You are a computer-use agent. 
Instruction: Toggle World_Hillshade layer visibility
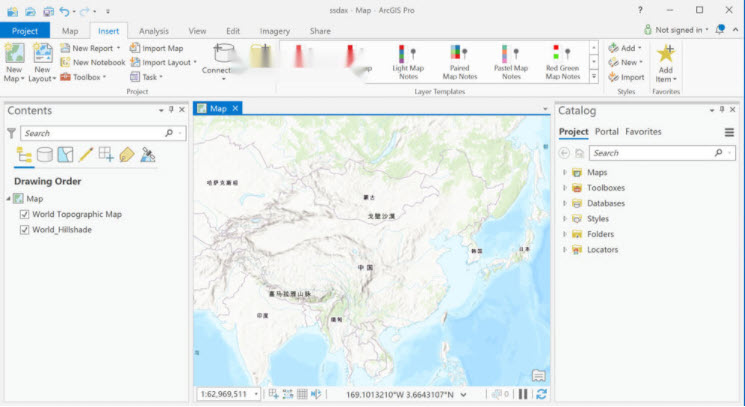25,229
